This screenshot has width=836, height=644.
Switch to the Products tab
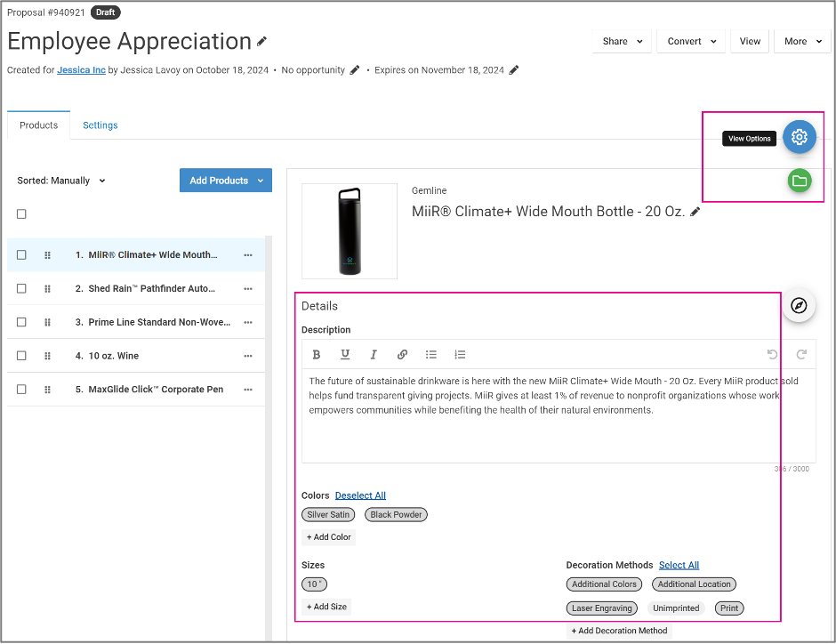coord(38,125)
